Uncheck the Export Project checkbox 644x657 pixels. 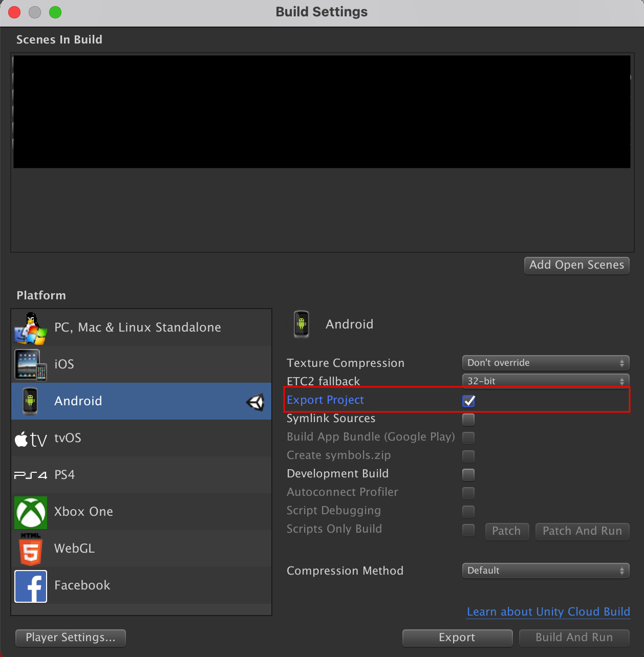[468, 401]
